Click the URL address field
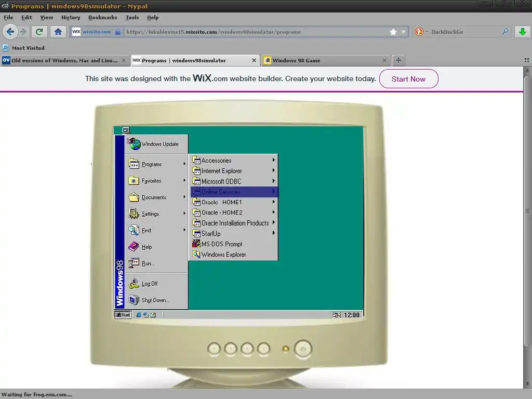The height and width of the screenshot is (399, 532). (x=256, y=32)
